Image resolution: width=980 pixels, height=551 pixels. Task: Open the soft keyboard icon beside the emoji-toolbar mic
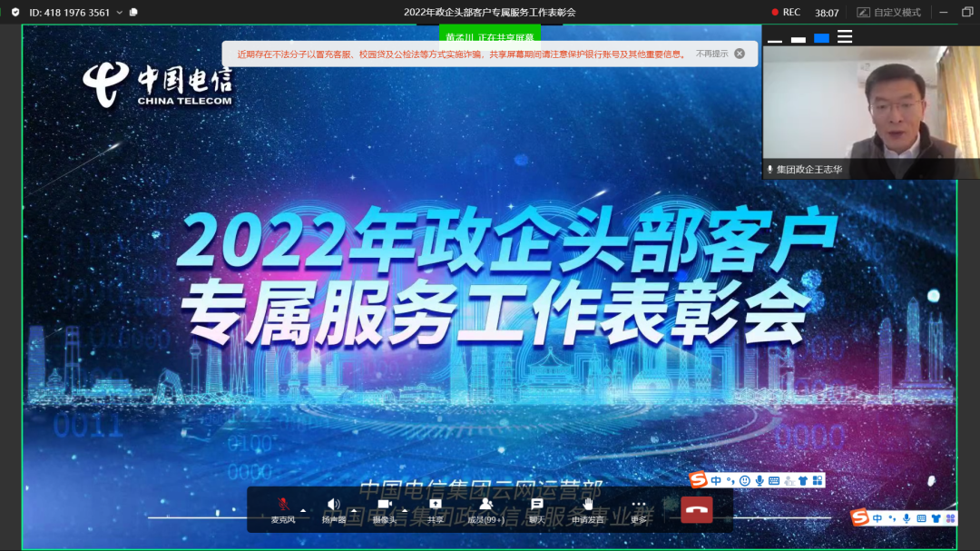pos(774,480)
